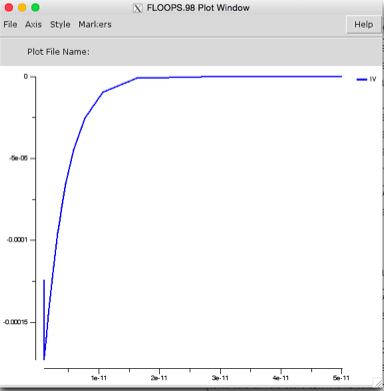Click the blue IV legend swatch
This screenshot has height=391, width=385.
(x=362, y=79)
